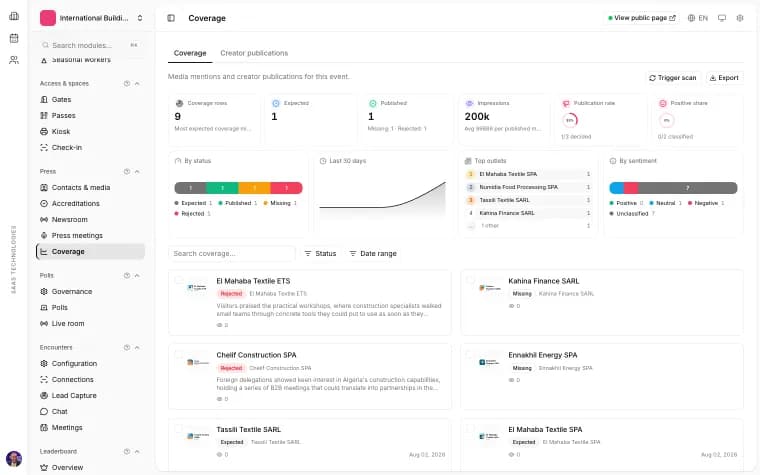This screenshot has width=760, height=475.
Task: Toggle the sidebar panel icon beside Coverage title
Action: pos(171,18)
